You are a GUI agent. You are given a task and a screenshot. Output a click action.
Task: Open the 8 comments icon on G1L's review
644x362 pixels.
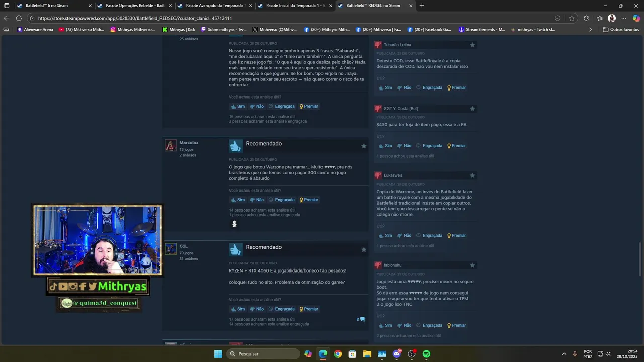(x=361, y=319)
